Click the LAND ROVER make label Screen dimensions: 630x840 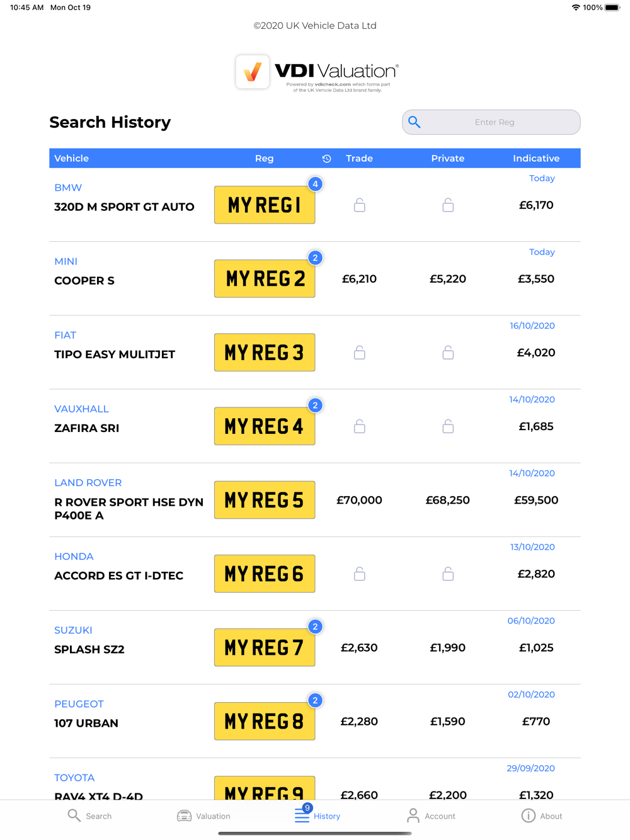coord(88,483)
